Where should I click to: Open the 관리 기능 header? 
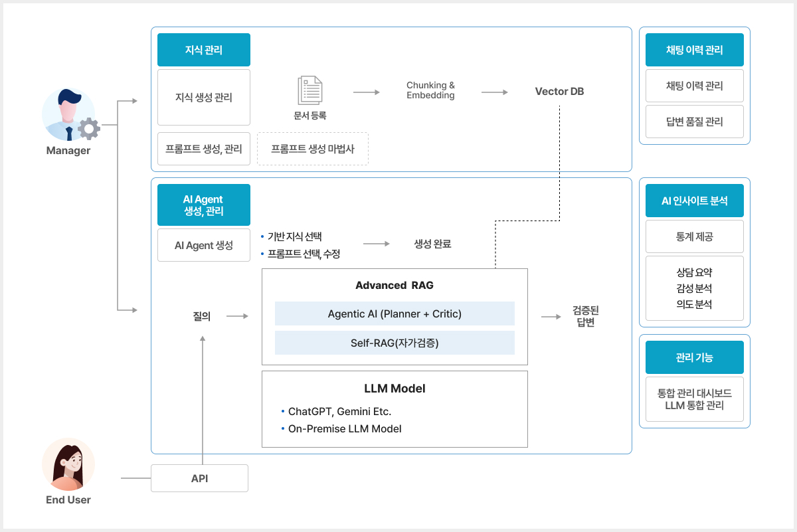(x=694, y=357)
